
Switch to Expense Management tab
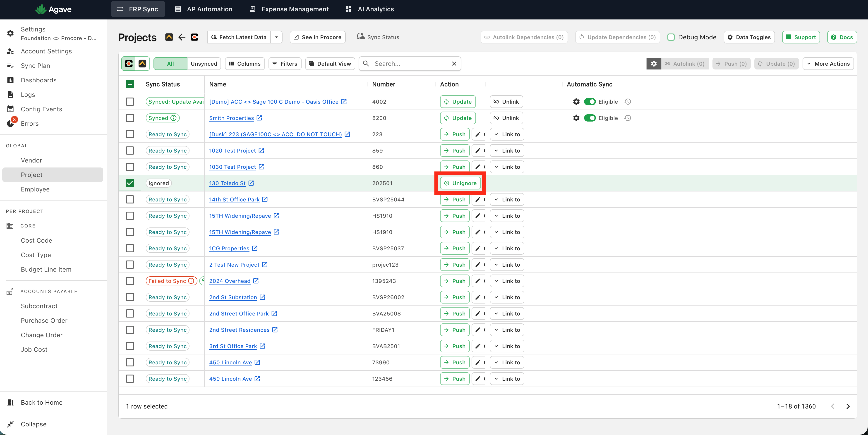(289, 9)
